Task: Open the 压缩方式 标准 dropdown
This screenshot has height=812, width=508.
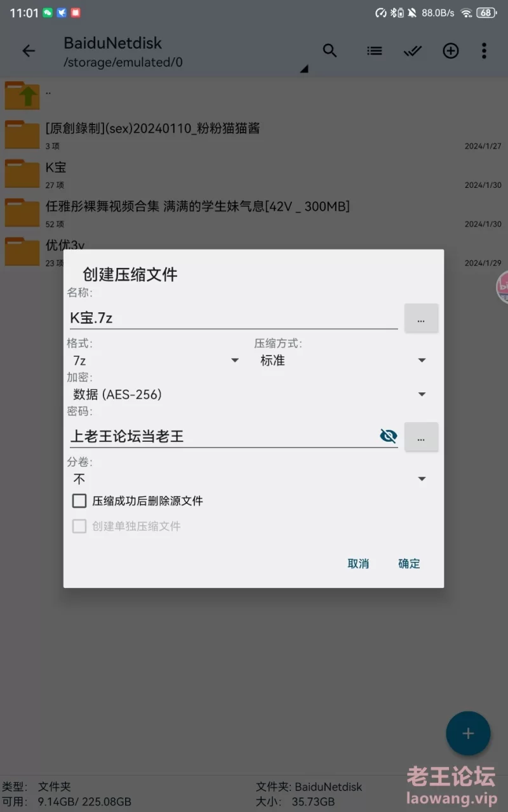Action: click(343, 360)
